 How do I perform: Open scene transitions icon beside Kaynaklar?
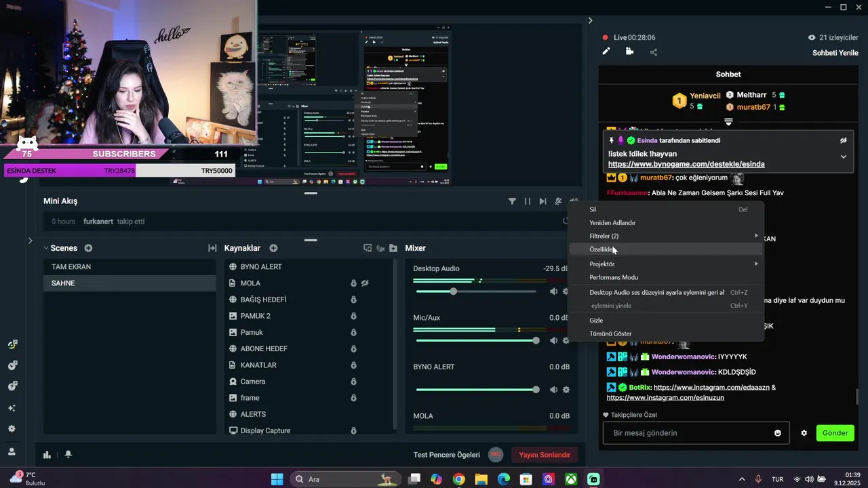pyautogui.click(x=212, y=248)
